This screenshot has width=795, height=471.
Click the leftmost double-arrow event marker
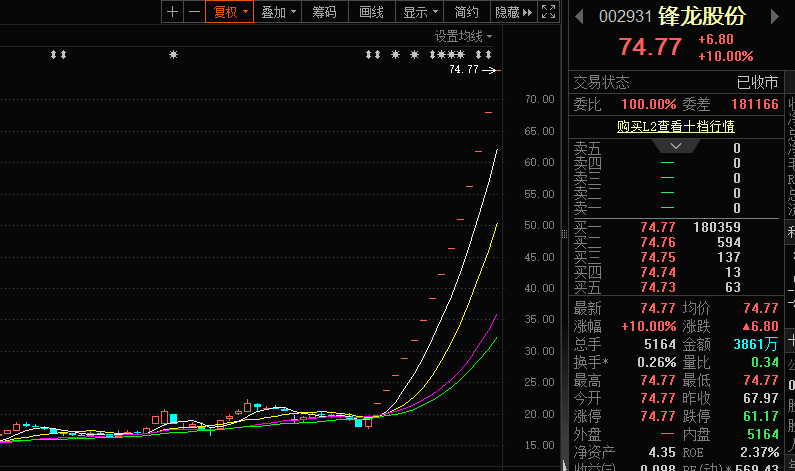click(x=59, y=54)
